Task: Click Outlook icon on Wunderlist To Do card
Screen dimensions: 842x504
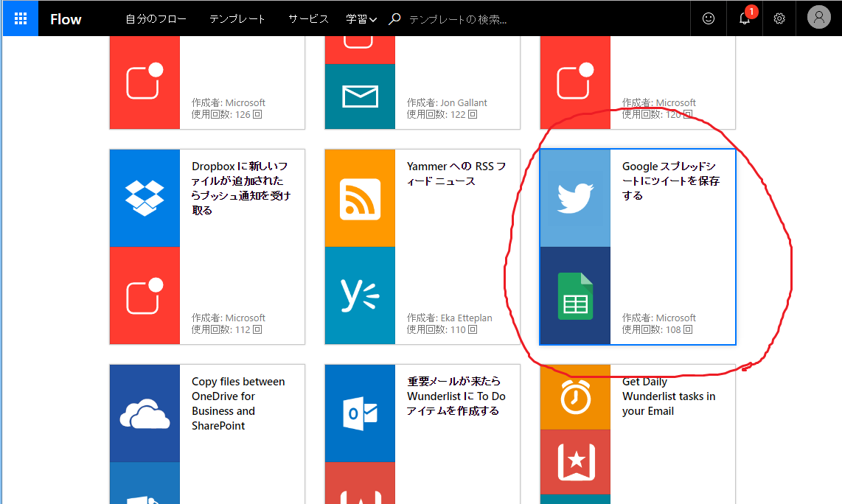Action: (x=360, y=413)
